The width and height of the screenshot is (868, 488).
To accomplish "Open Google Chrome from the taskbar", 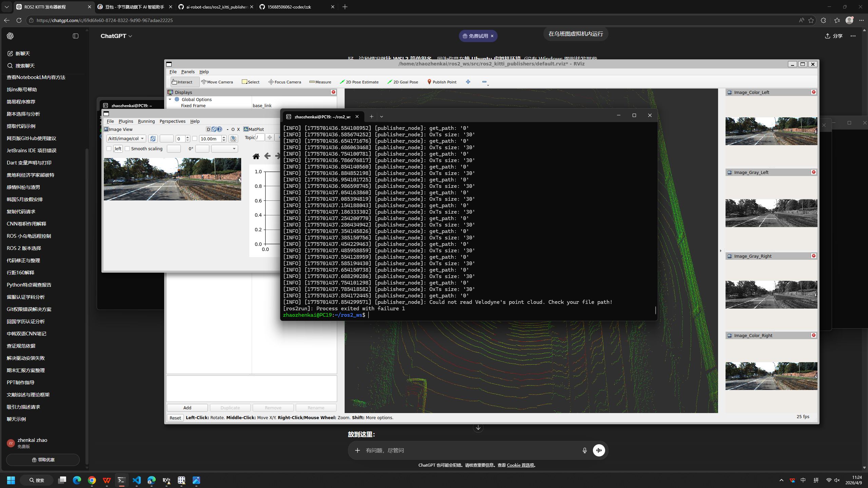I will (x=92, y=480).
